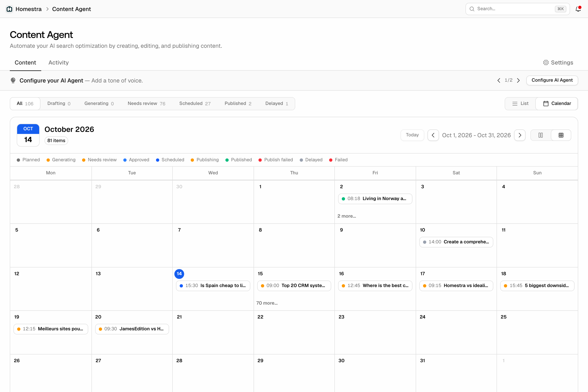The width and height of the screenshot is (588, 392).
Task: Filter by Scheduled status
Action: click(195, 104)
